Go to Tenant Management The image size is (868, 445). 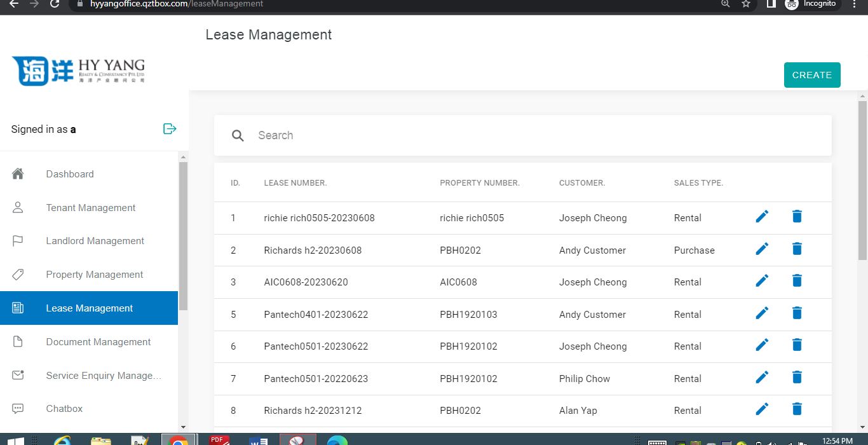point(90,208)
